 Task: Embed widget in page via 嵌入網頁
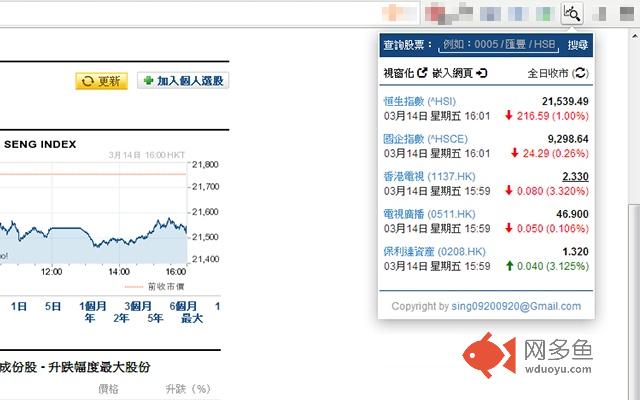point(460,73)
